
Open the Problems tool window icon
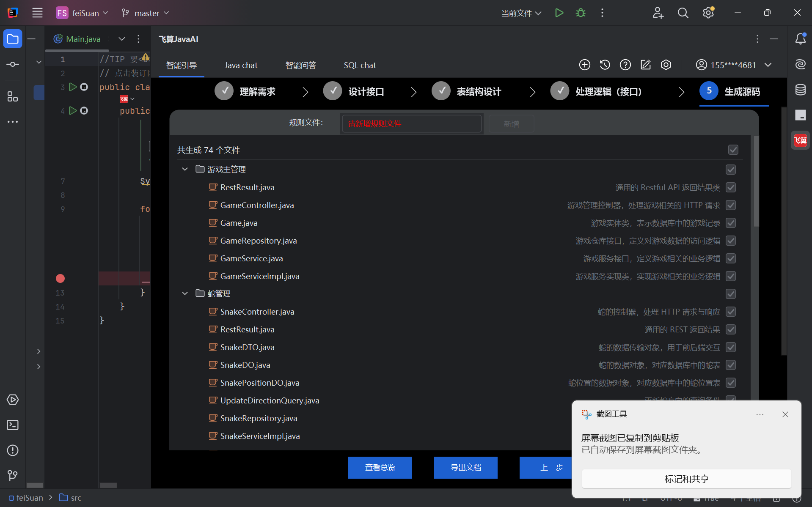pyautogui.click(x=13, y=450)
